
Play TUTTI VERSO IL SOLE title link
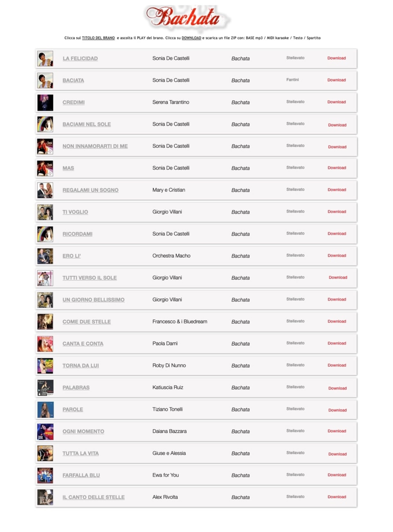coord(89,278)
